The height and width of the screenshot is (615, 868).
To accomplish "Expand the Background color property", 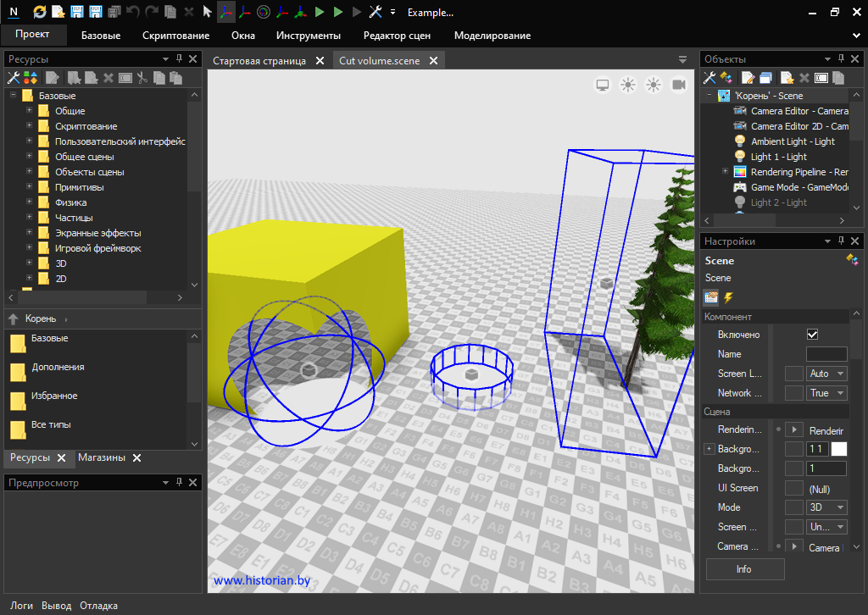I will (709, 449).
